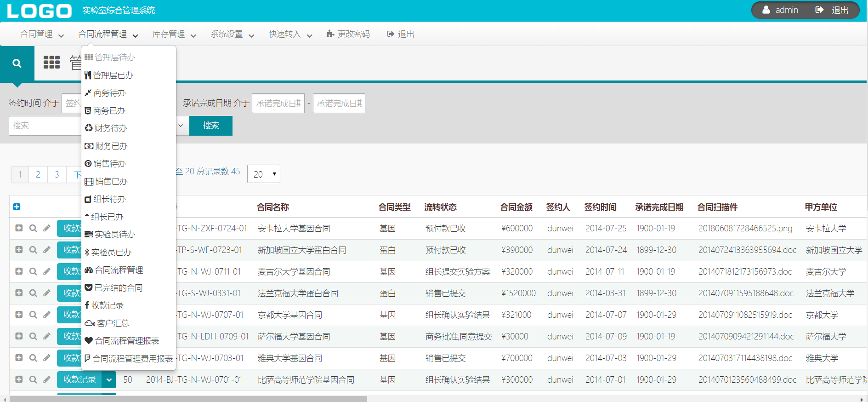This screenshot has width=868, height=402.
Task: Click the teal search magnifier panel icon
Action: tap(17, 63)
